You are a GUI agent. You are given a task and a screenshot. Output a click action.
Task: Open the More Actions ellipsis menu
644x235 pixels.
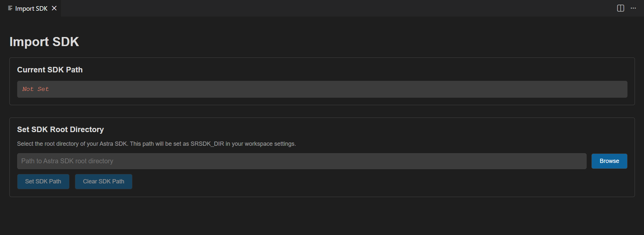[633, 8]
